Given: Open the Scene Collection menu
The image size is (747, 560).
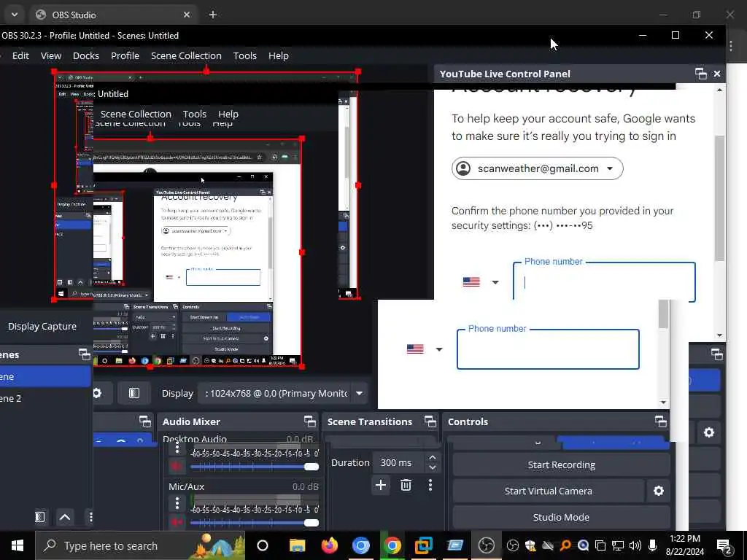Looking at the screenshot, I should 186,55.
